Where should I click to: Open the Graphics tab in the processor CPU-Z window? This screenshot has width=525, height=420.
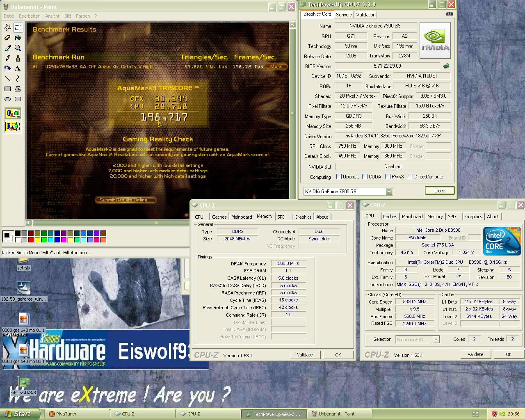(x=473, y=217)
